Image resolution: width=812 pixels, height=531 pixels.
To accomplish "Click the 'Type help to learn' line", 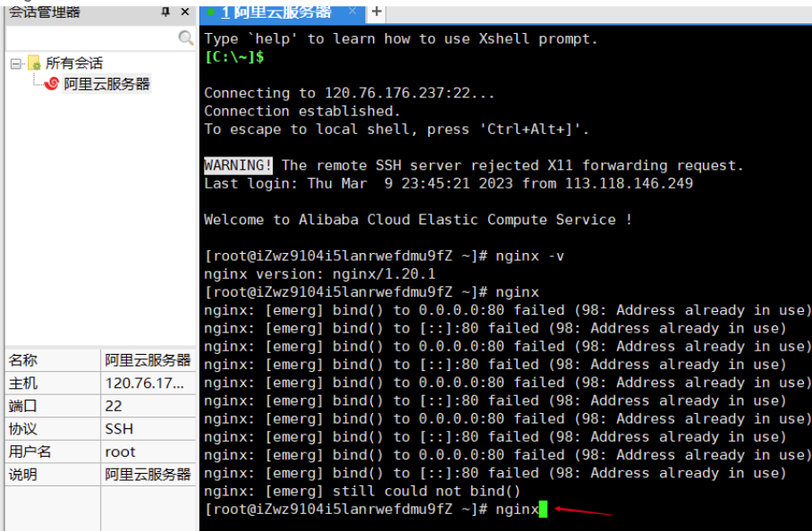I will pyautogui.click(x=401, y=38).
